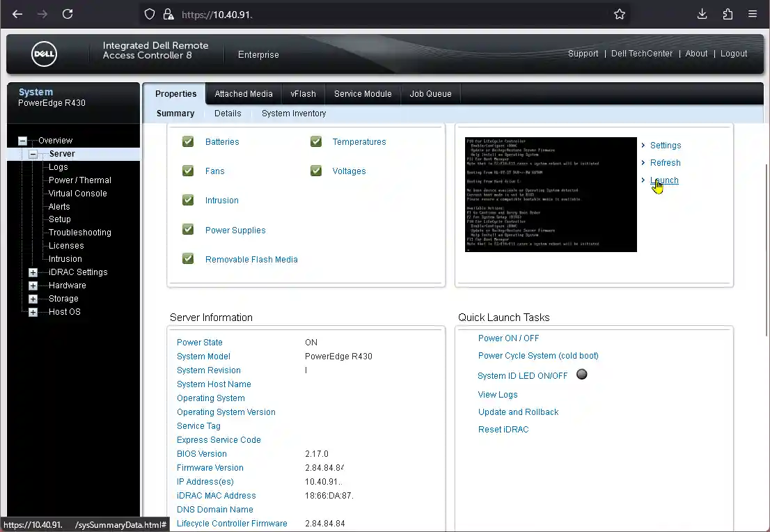Launch the virtual console via Launch link

(664, 180)
